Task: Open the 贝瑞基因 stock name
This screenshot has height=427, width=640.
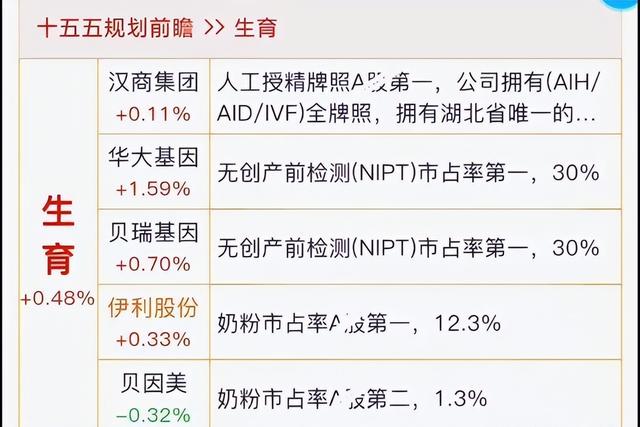Action: pos(152,234)
